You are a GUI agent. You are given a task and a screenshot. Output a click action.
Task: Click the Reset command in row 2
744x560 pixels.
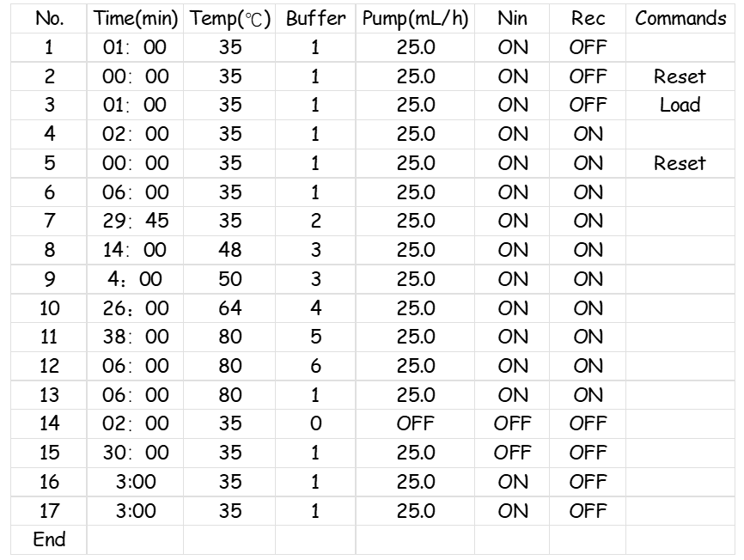(x=680, y=76)
